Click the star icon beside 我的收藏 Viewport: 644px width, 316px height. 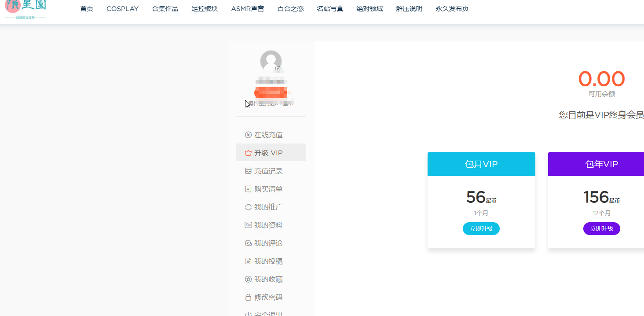(x=248, y=279)
